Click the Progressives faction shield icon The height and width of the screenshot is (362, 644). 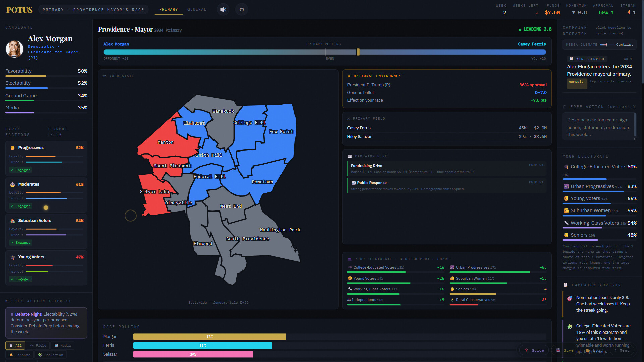(x=13, y=148)
